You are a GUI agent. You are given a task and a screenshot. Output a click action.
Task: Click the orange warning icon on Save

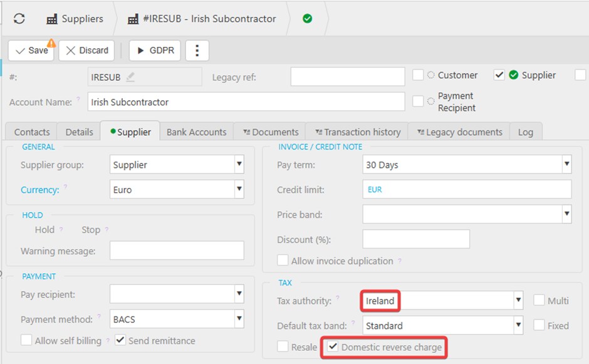[51, 43]
